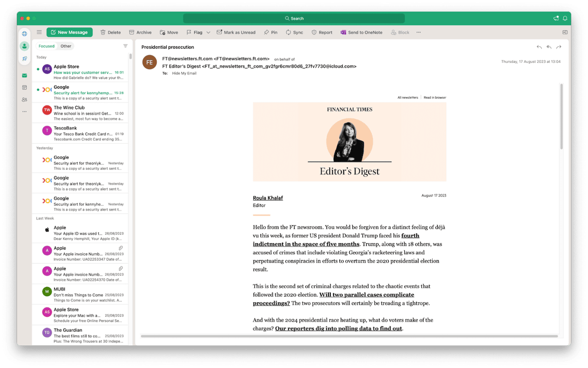The image size is (588, 368).
Task: Open the All newsletters link
Action: pos(408,97)
